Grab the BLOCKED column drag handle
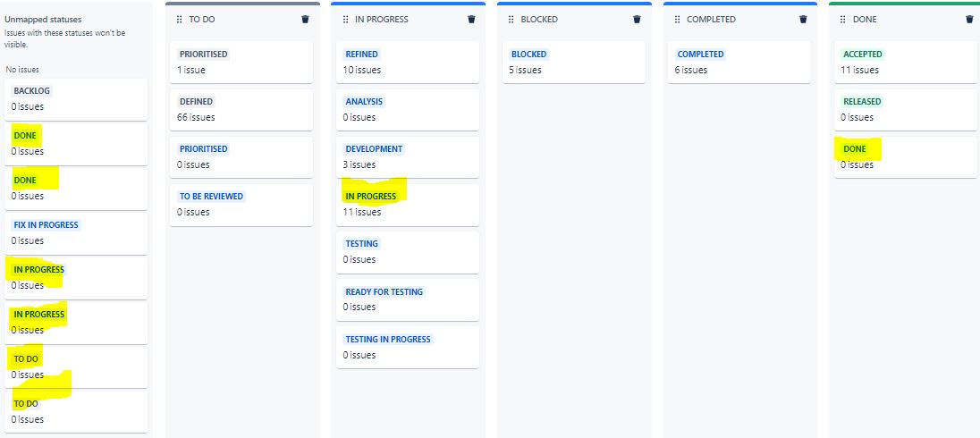Viewport: 980px width, 438px height. coord(511,20)
